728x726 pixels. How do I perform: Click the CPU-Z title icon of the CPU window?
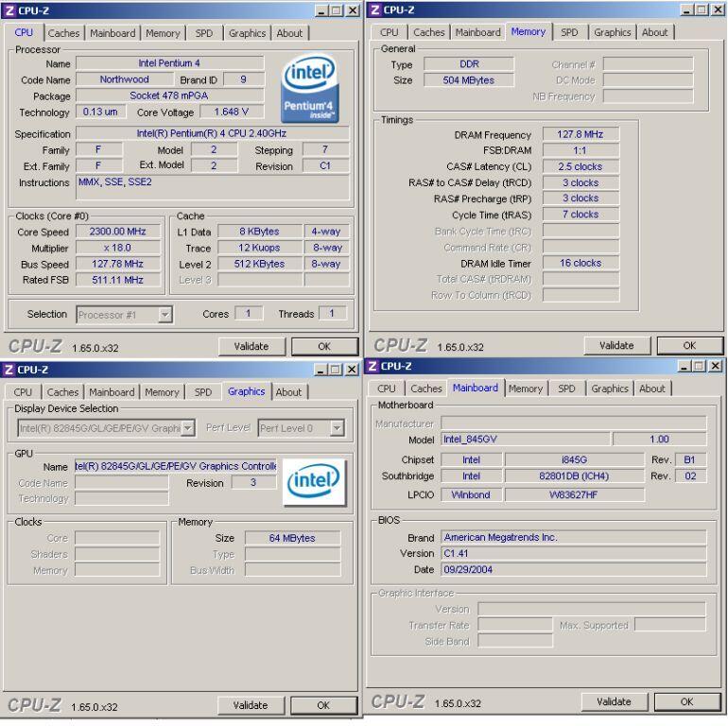9,10
